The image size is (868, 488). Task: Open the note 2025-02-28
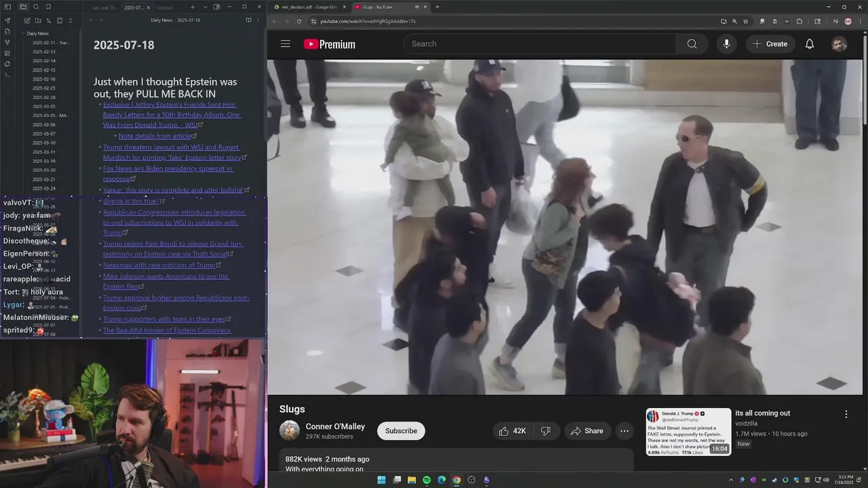pos(44,97)
